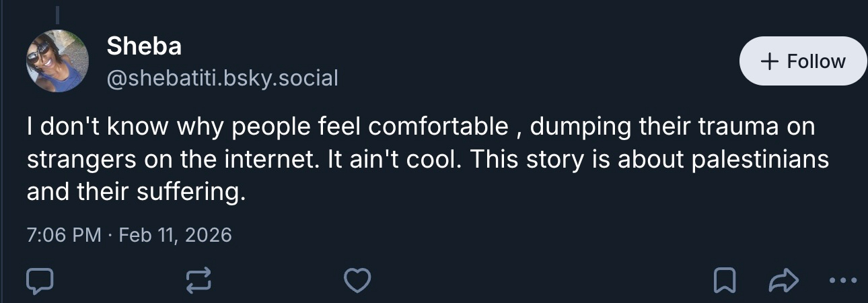Like the post with the heart icon
This screenshot has height=303, width=868.
pyautogui.click(x=357, y=280)
